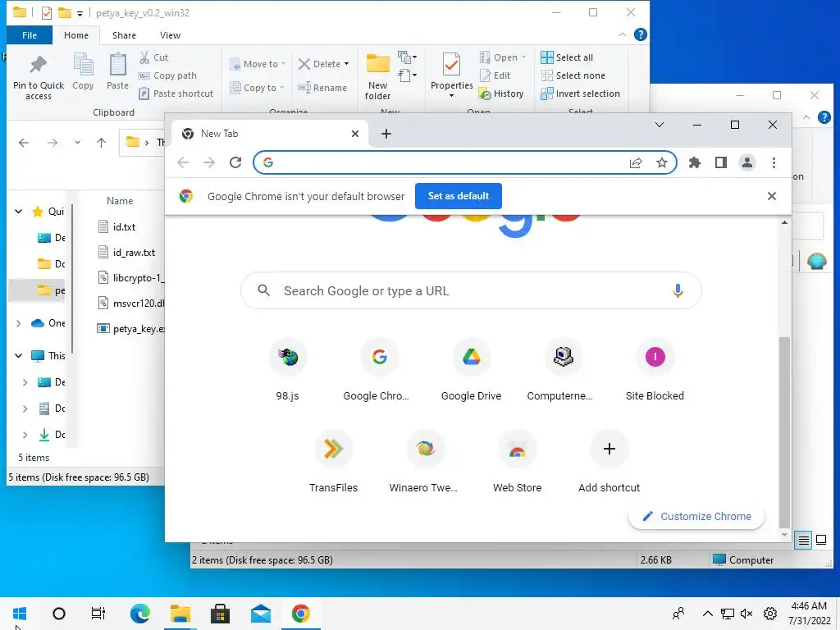Viewport: 840px width, 630px height.
Task: Switch to View ribbon tab
Action: pos(170,35)
